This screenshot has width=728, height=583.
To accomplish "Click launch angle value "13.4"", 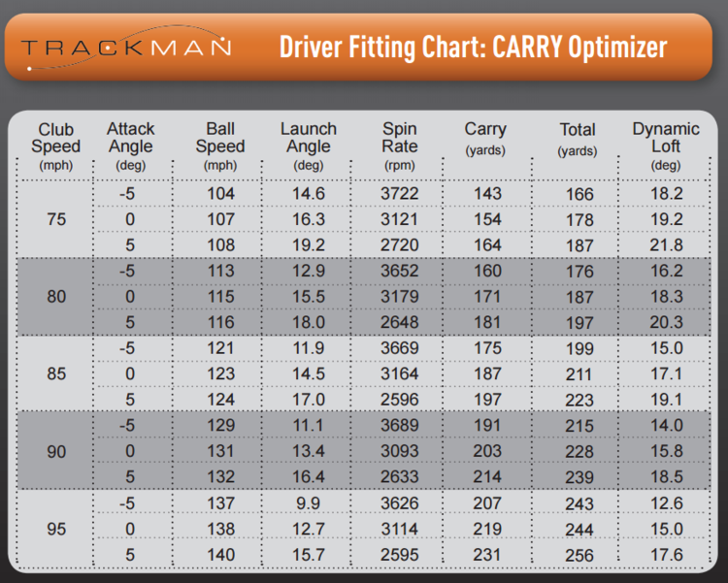I will 309,451.
